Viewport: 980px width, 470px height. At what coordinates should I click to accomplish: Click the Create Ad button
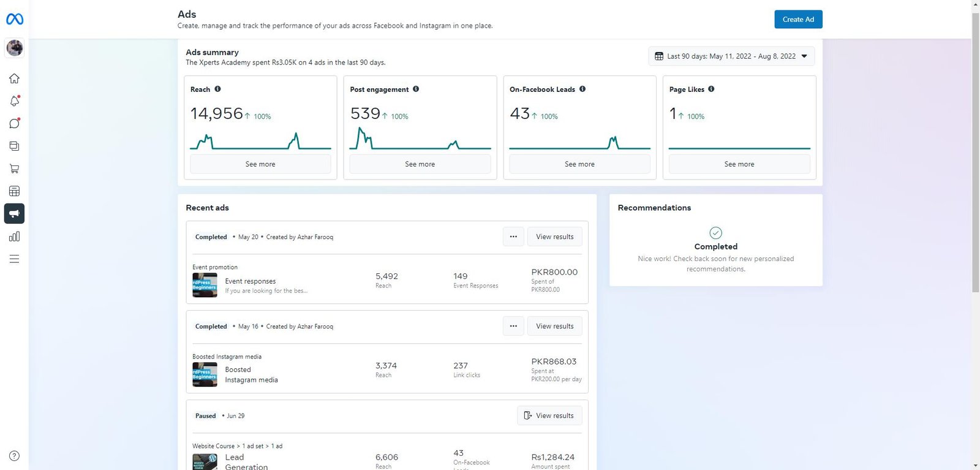(x=798, y=20)
